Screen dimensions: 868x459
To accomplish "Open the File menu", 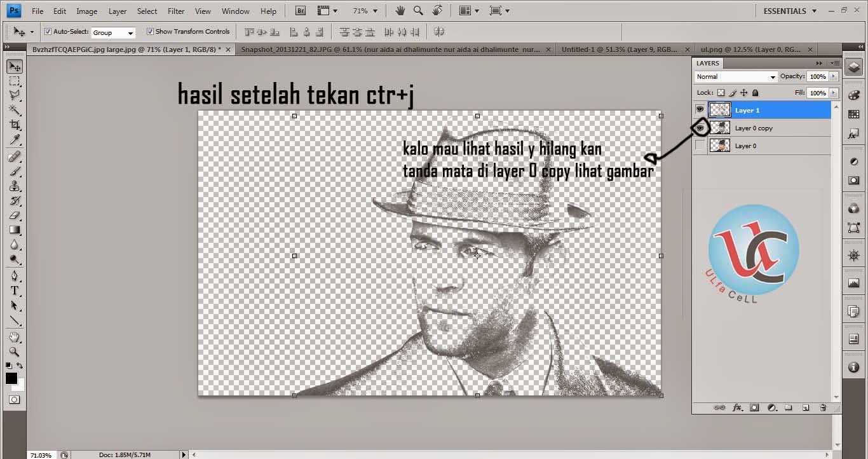I will [37, 11].
